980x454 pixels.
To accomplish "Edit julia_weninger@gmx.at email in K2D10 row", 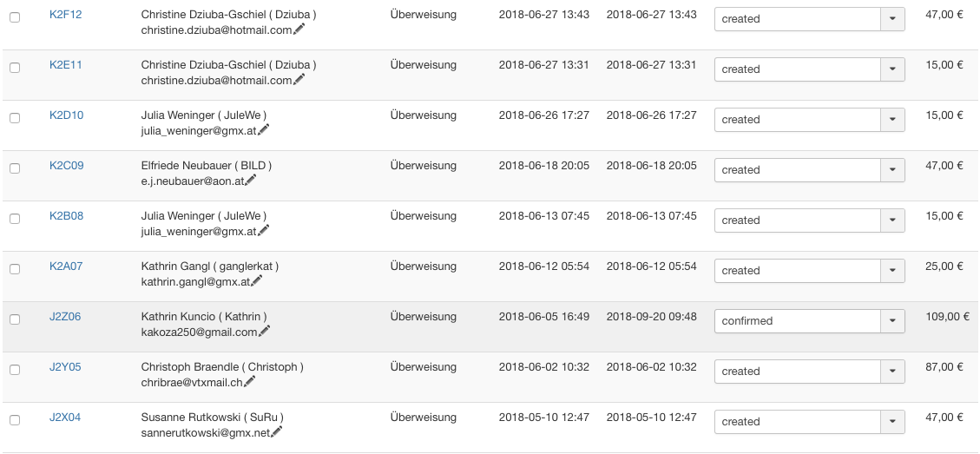I will (264, 130).
